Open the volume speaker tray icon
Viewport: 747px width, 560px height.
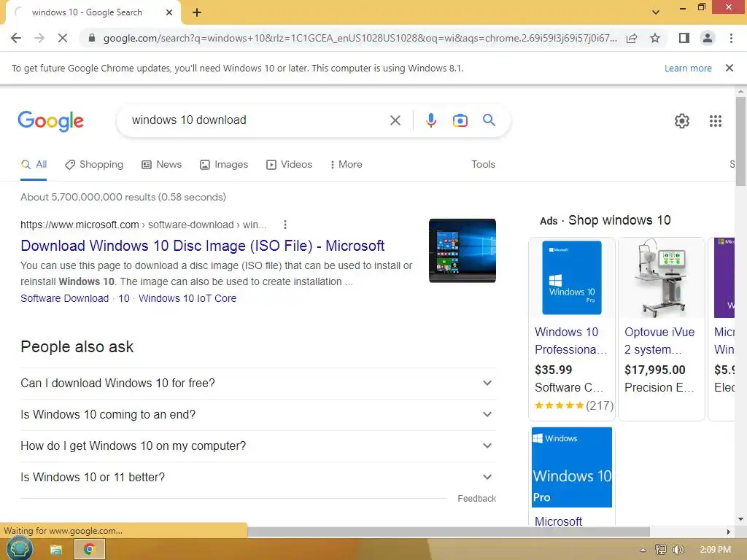(678, 550)
